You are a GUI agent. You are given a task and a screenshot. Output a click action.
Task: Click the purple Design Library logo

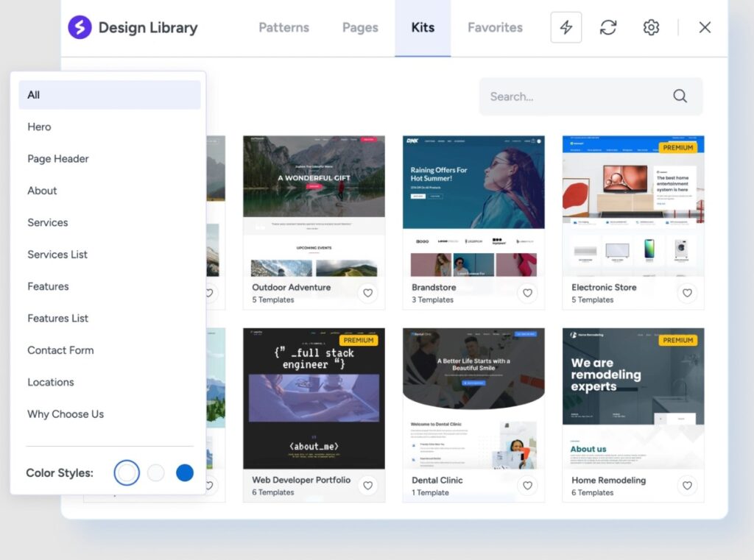(x=80, y=28)
